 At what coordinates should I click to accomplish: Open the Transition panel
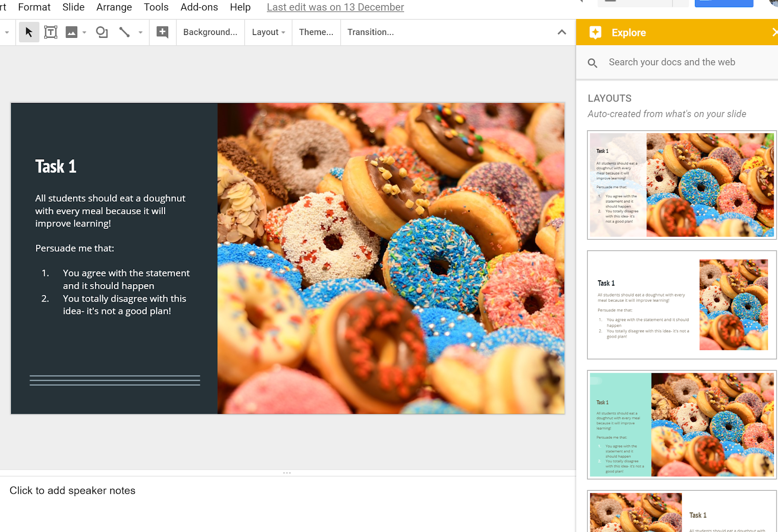[371, 32]
